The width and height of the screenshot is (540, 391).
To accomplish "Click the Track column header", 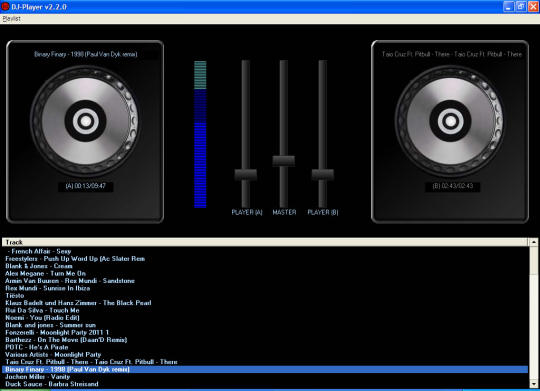I will coord(264,242).
